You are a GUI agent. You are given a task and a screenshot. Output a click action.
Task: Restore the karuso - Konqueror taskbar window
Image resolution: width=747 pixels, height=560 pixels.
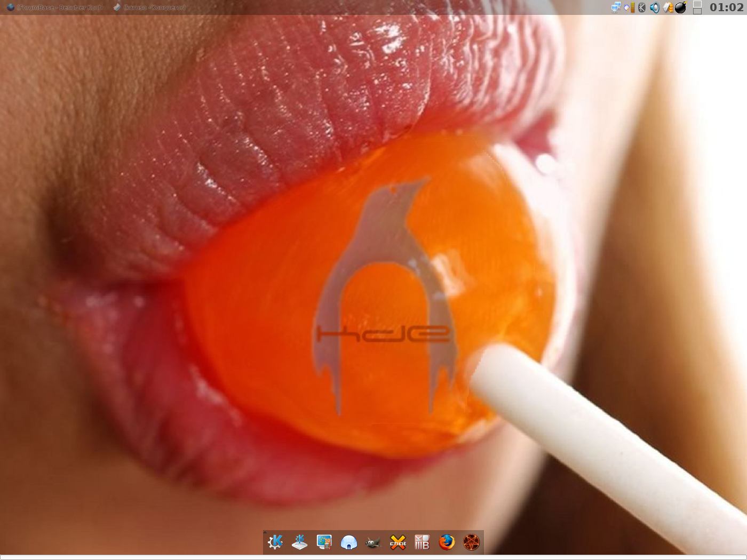[150, 7]
